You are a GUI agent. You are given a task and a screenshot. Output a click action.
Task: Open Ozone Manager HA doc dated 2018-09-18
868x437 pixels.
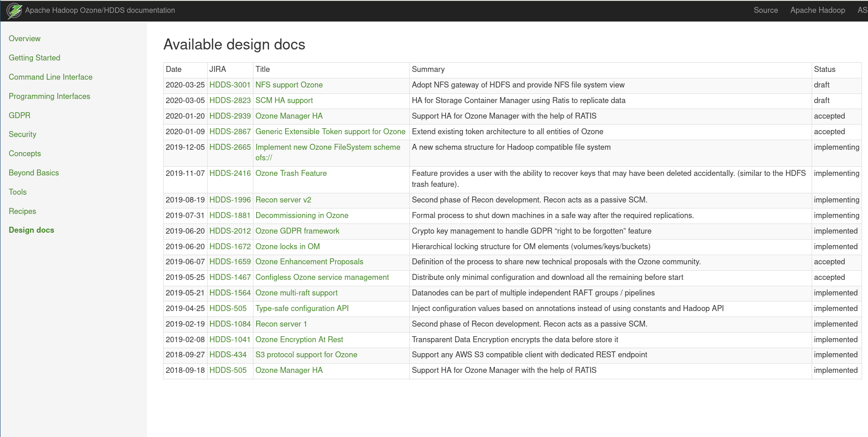289,370
